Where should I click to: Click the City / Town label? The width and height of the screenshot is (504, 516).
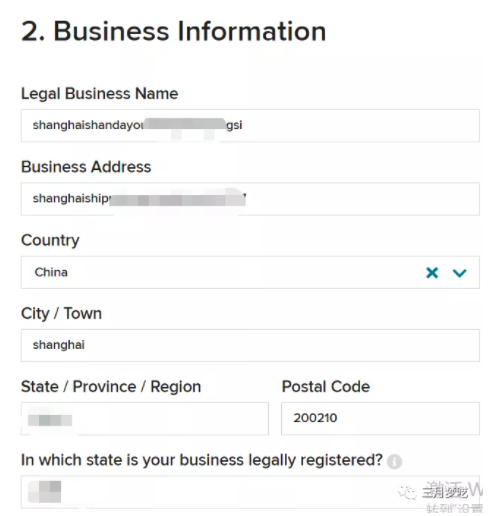61,314
